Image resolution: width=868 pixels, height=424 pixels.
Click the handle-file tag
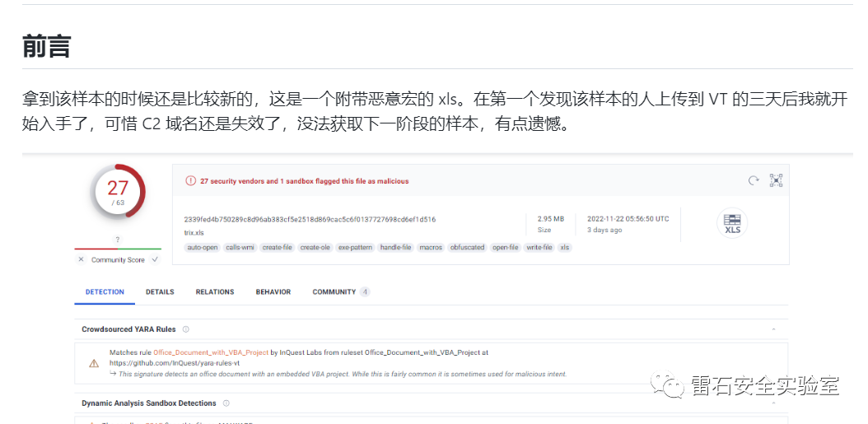[396, 248]
